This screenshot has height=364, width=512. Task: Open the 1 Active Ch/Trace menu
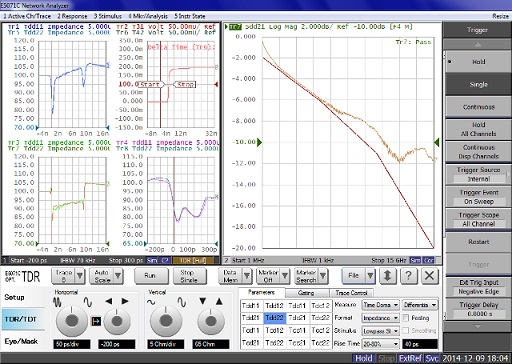coord(27,16)
